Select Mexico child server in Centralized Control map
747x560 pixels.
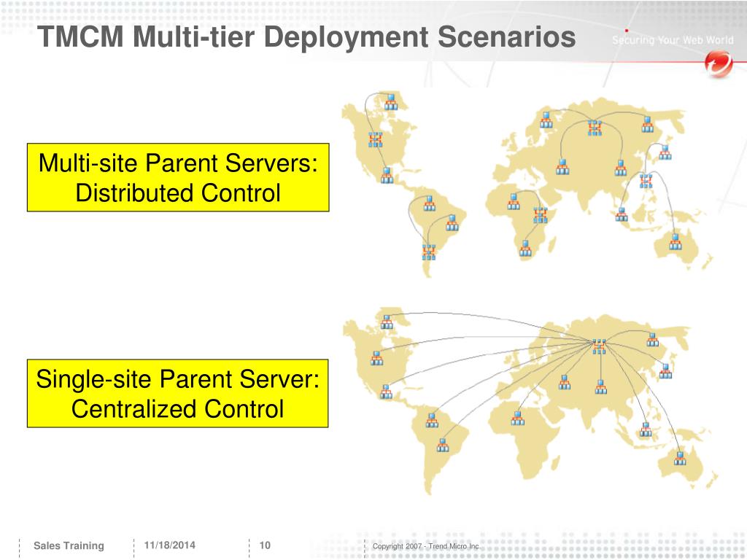386,392
